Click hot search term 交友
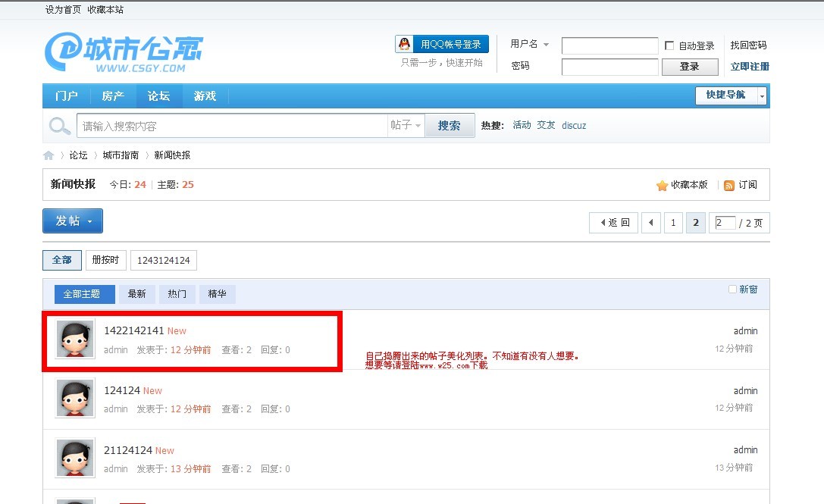 [x=546, y=125]
